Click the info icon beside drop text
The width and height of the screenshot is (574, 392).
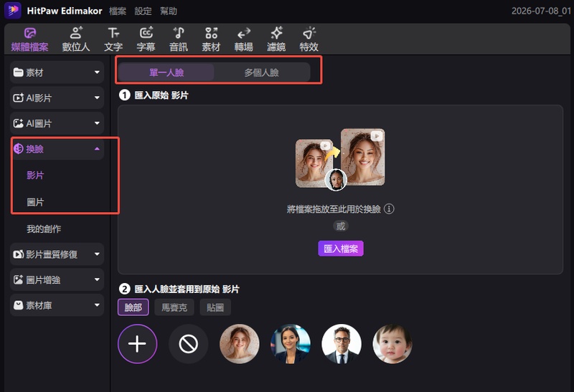tap(389, 209)
